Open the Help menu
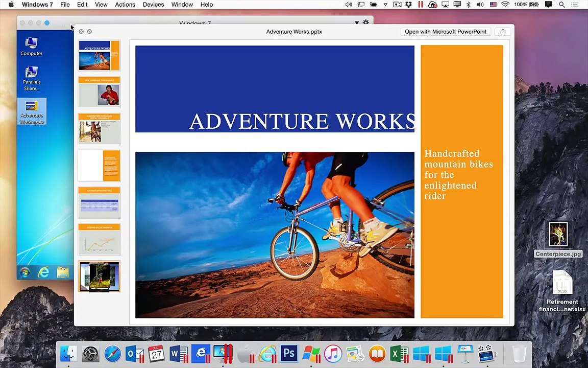 pyautogui.click(x=206, y=5)
